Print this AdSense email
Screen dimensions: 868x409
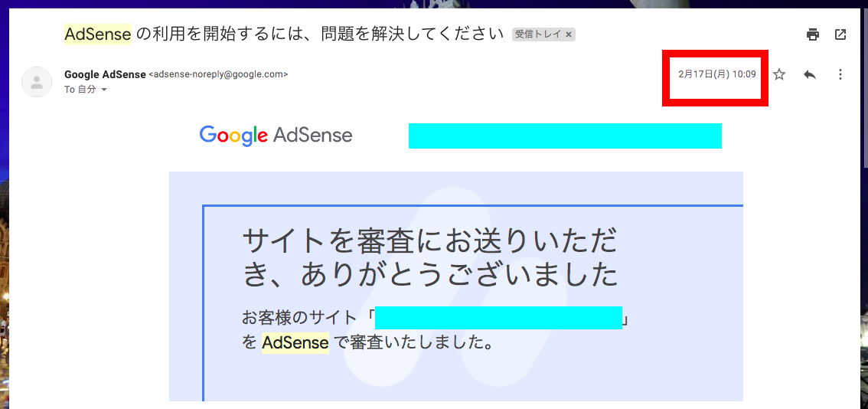point(812,34)
